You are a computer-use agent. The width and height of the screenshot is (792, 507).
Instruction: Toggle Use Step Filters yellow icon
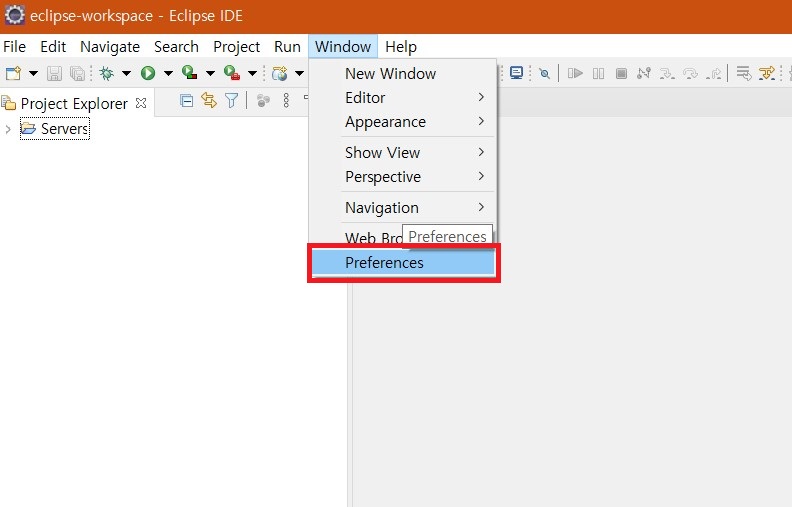(x=767, y=73)
